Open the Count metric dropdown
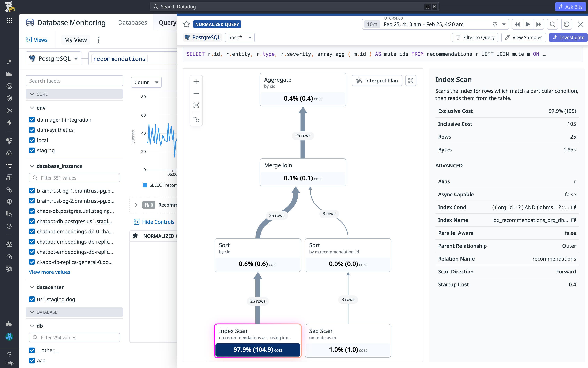This screenshot has height=368, width=588. [146, 82]
